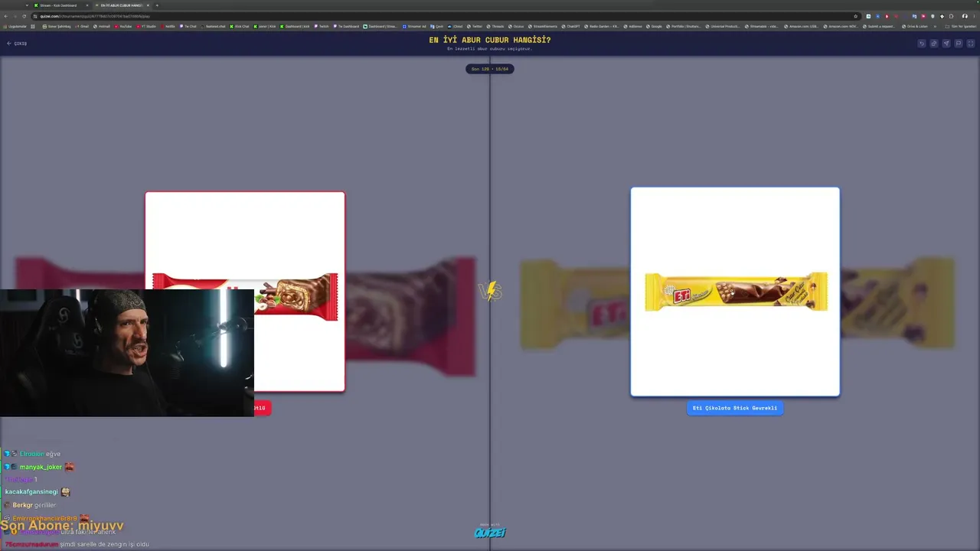Click the copy icon beside the undo arrow
Viewport: 980px width, 551px height.
(934, 44)
